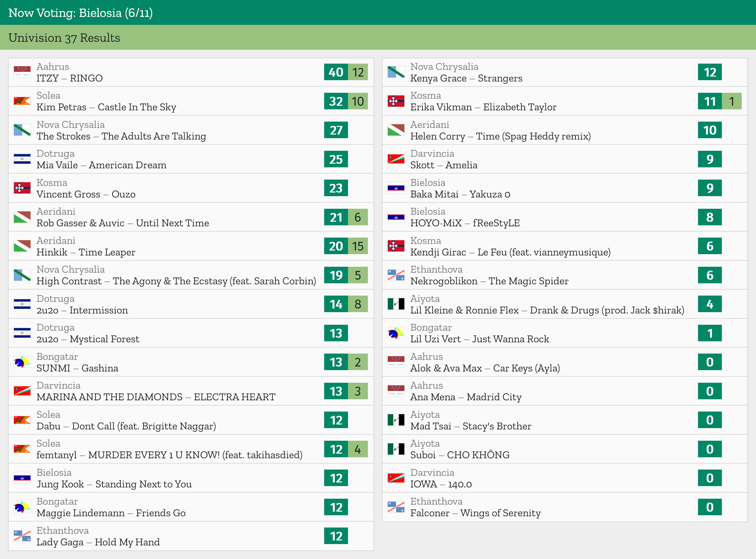Click the 5 points awarded to High Contrast

pyautogui.click(x=358, y=275)
